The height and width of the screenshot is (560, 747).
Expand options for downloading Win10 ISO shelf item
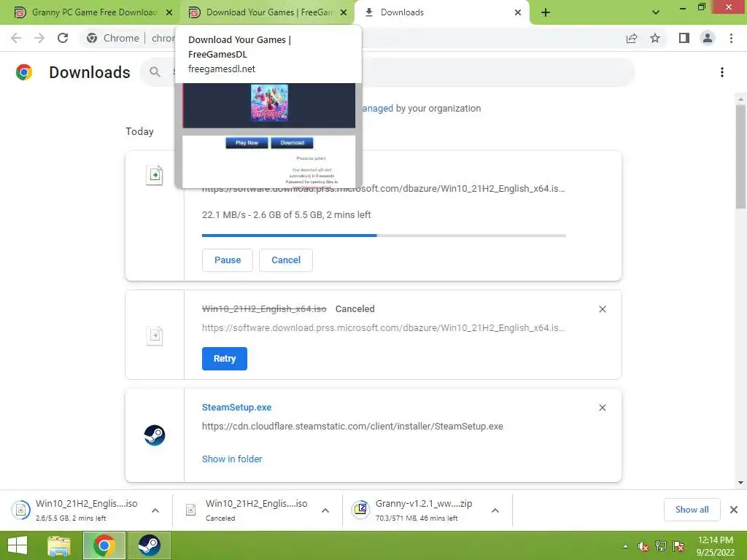point(155,510)
